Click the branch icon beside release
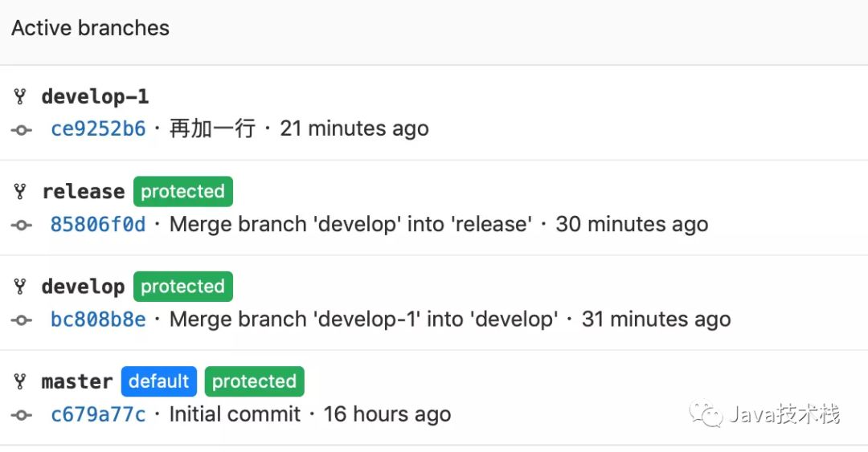Image resolution: width=868 pixels, height=452 pixels. click(x=21, y=192)
